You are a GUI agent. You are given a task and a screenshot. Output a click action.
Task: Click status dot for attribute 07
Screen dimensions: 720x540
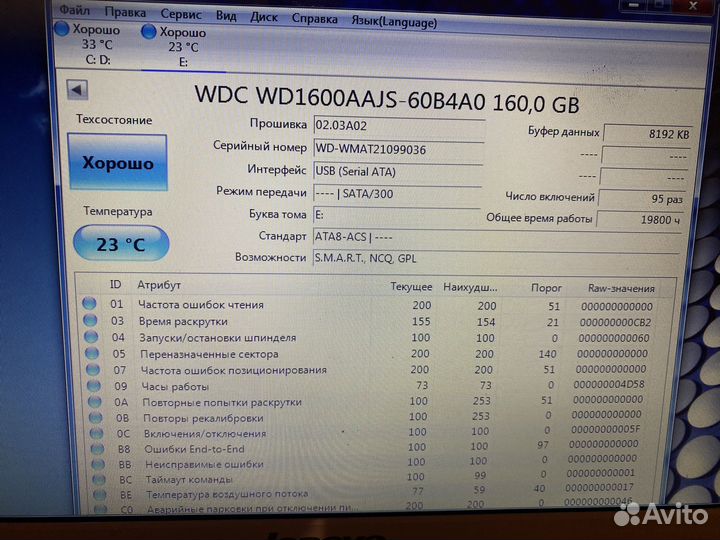93,370
